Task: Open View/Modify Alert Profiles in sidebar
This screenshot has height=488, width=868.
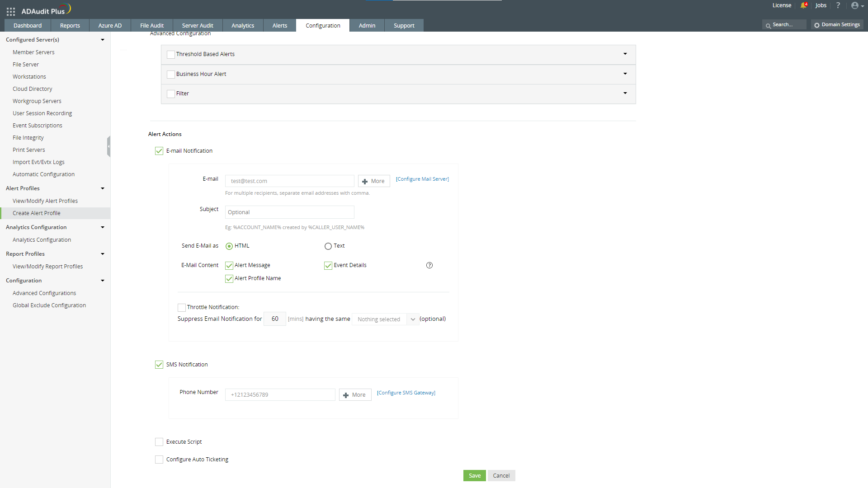Action: tap(45, 201)
